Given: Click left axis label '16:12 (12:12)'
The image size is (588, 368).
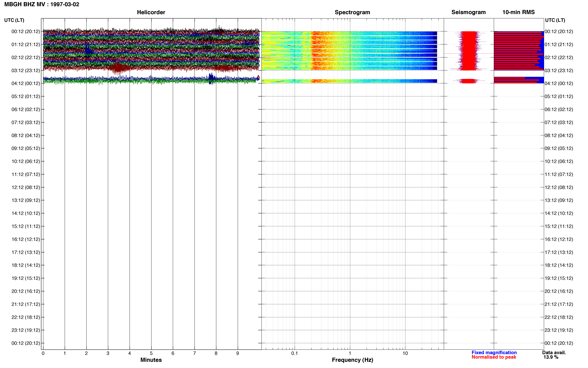Looking at the screenshot, I should 26,239.
